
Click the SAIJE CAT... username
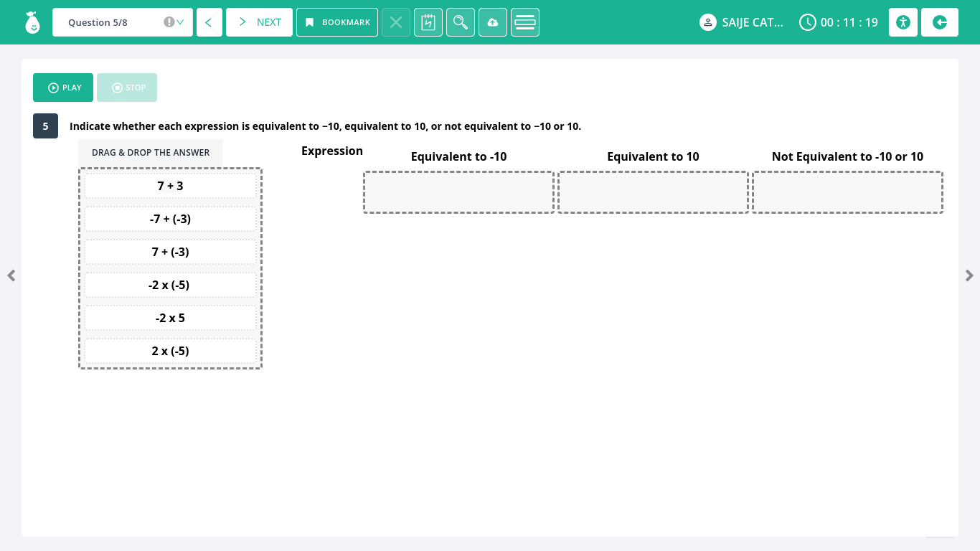click(x=753, y=22)
